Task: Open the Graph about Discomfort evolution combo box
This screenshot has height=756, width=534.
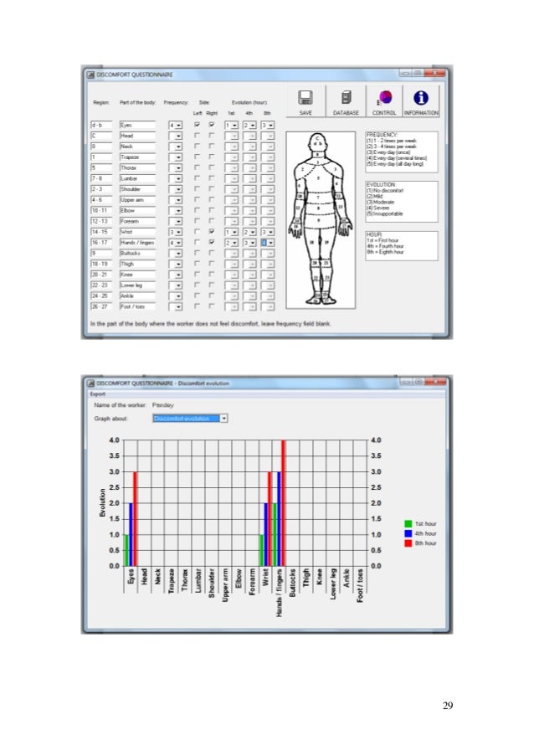Action: coord(190,419)
